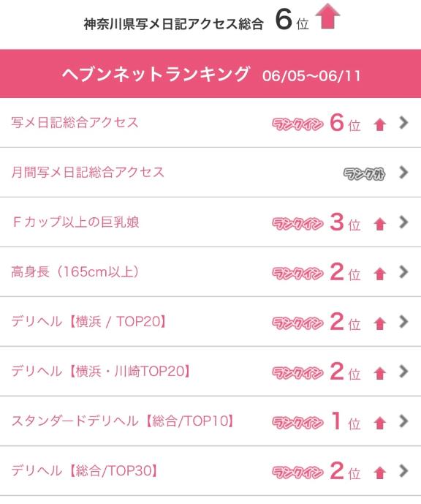421x504 pixels.
Task: Click up arrow in デリヘル【総合/TOP30】 row
Action: click(380, 473)
